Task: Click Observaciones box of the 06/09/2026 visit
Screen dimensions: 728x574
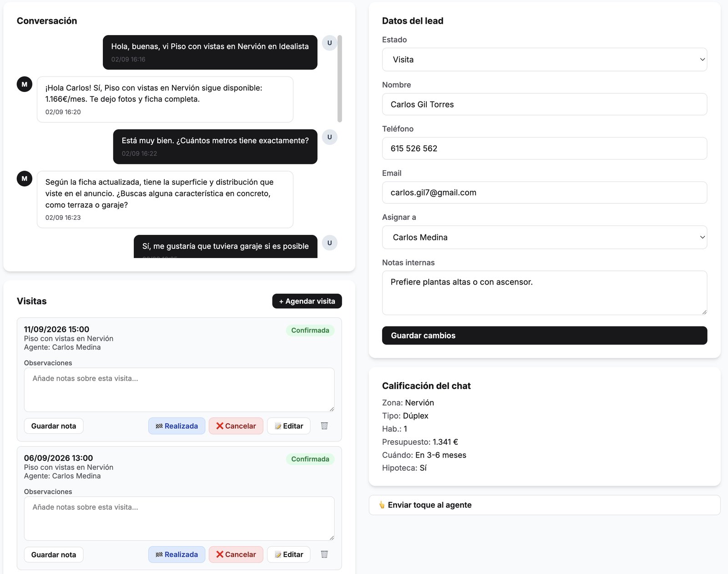Action: click(179, 518)
